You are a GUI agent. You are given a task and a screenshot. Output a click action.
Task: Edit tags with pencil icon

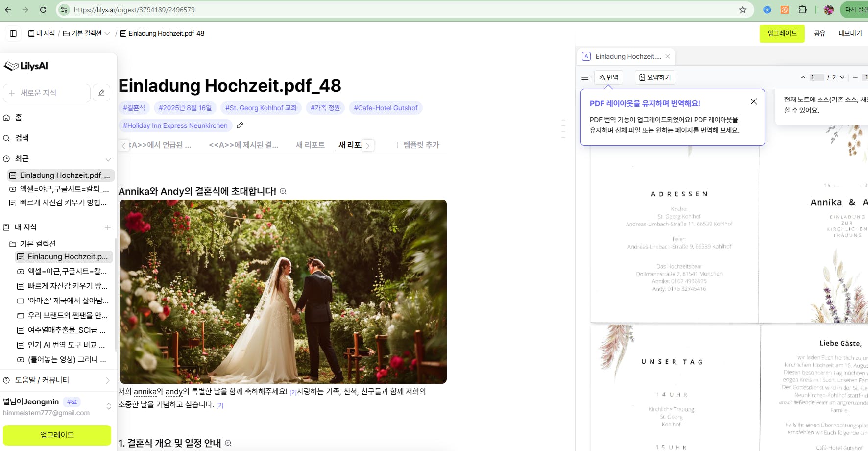[x=240, y=125]
